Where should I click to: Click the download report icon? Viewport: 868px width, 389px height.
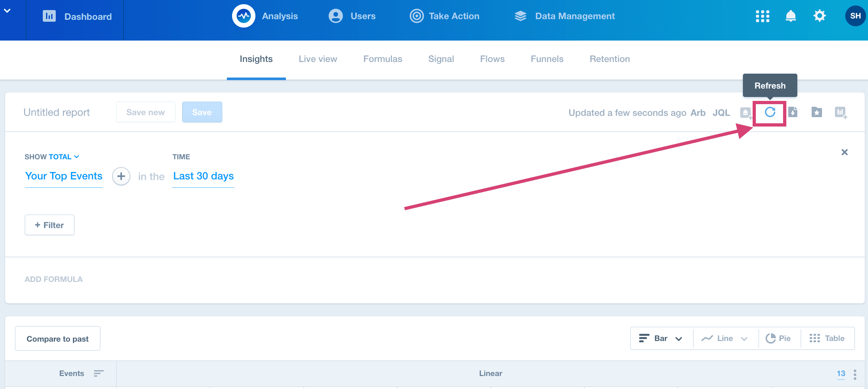click(x=793, y=112)
